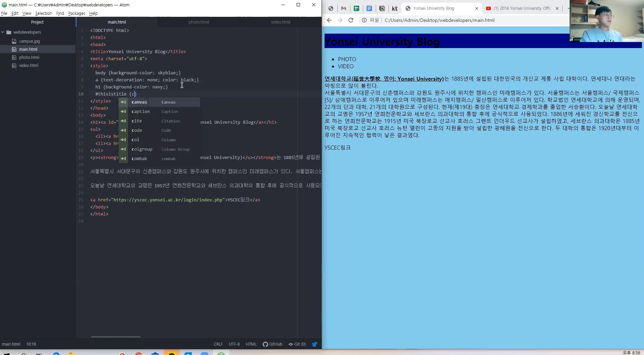Click main.html file name in status bar
This screenshot has width=644, height=355.
[11, 344]
